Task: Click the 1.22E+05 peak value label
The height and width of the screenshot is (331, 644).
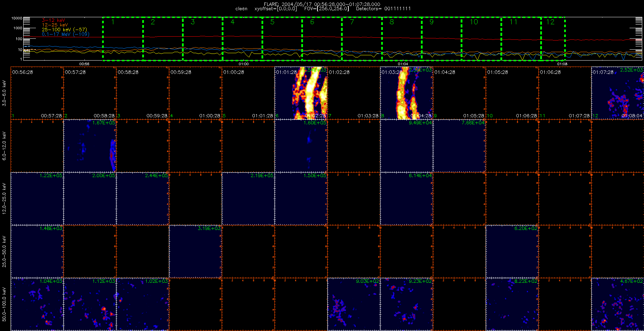Action: (x=51, y=175)
